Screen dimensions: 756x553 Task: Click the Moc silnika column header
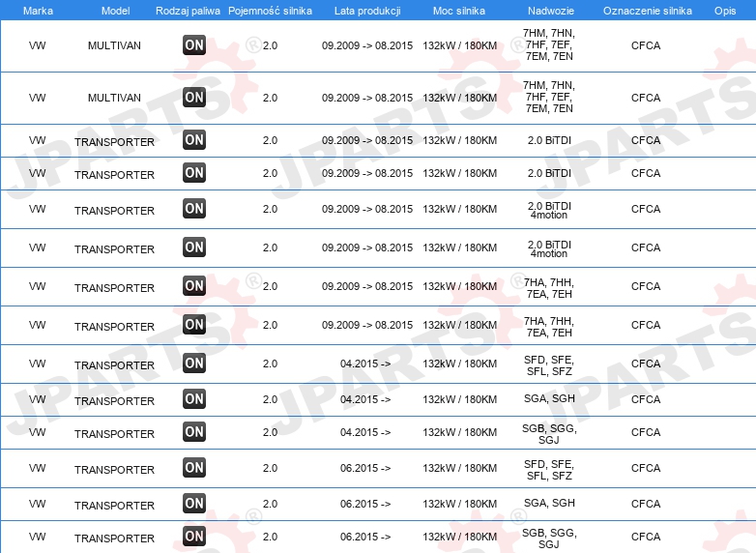(459, 11)
